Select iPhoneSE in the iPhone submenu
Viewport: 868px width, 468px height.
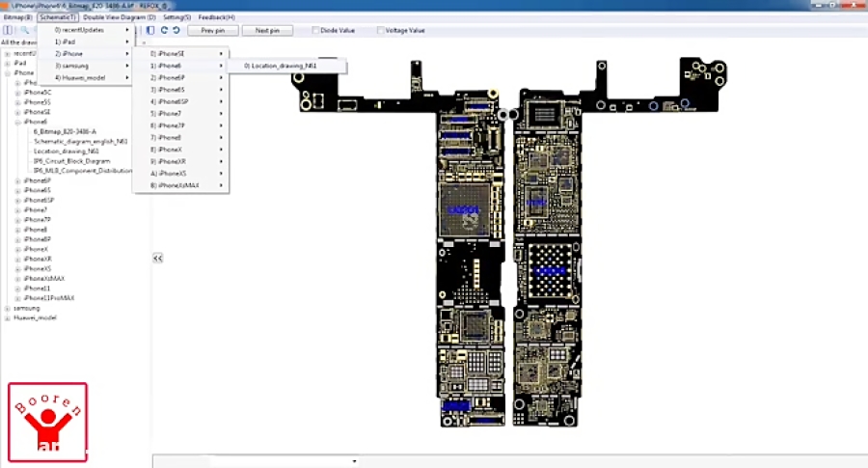[180, 54]
